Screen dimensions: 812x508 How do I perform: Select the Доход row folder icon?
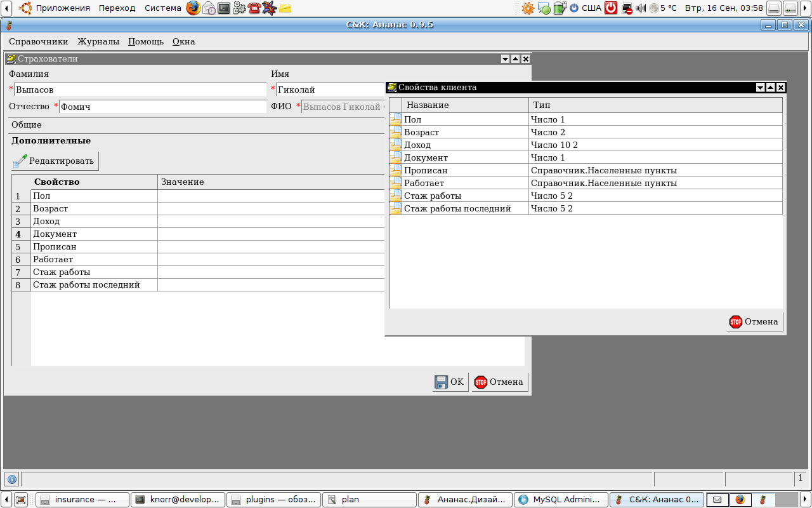(x=396, y=145)
